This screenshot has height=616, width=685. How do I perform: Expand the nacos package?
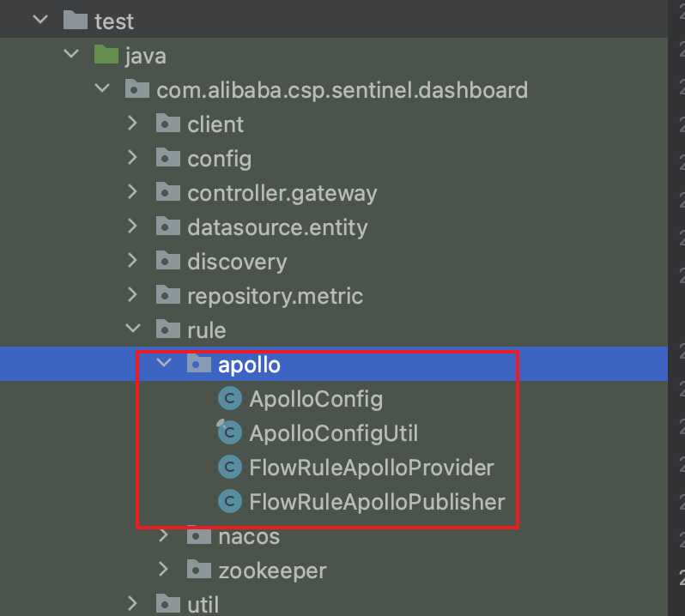pyautogui.click(x=164, y=535)
